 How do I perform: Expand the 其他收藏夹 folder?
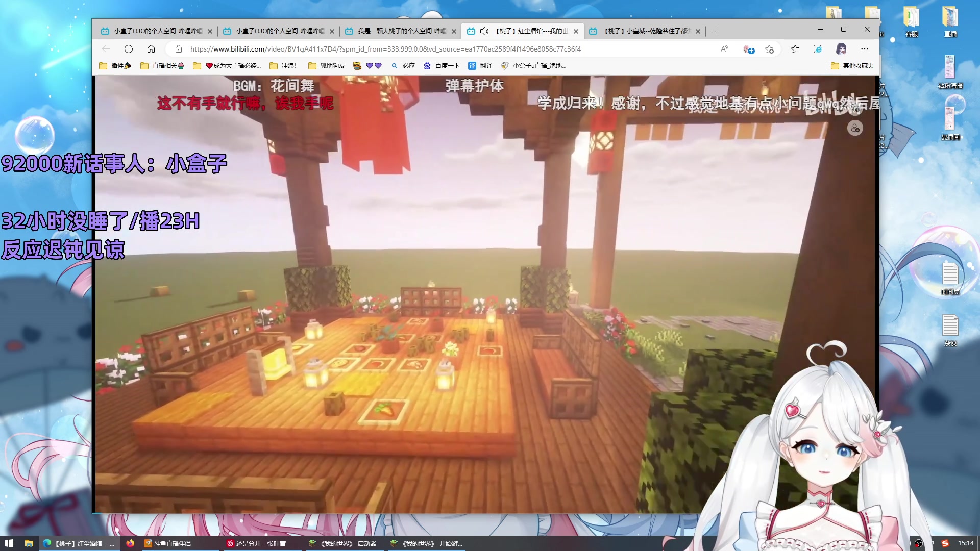[x=852, y=66]
